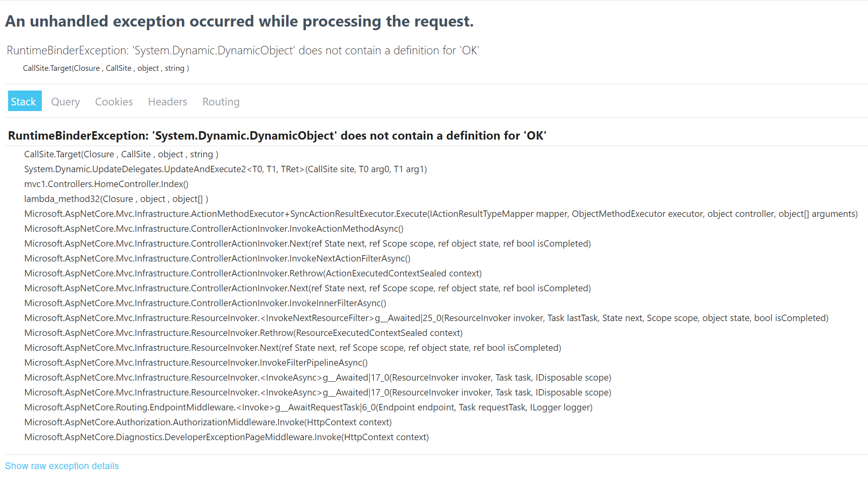The width and height of the screenshot is (868, 478).
Task: Switch to the Query tab
Action: point(65,101)
